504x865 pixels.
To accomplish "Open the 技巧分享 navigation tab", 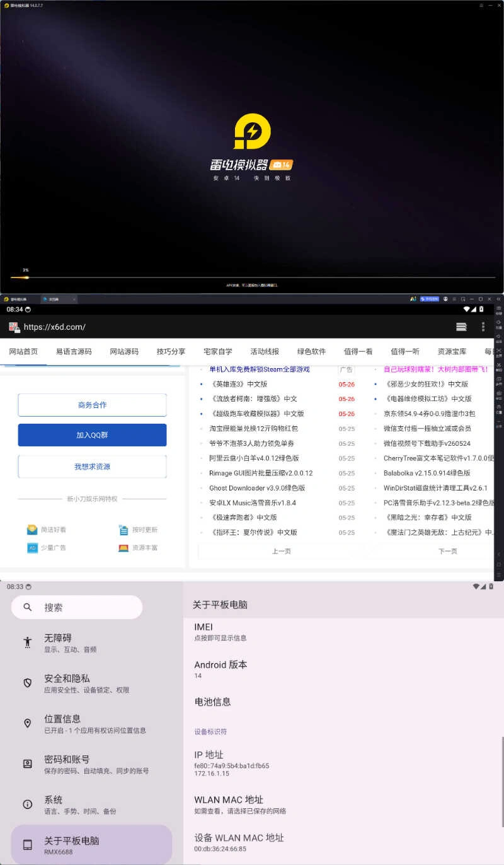I will [x=171, y=352].
